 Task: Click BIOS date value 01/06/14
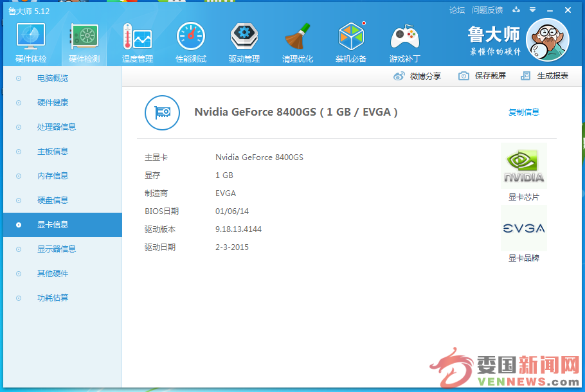(x=232, y=211)
